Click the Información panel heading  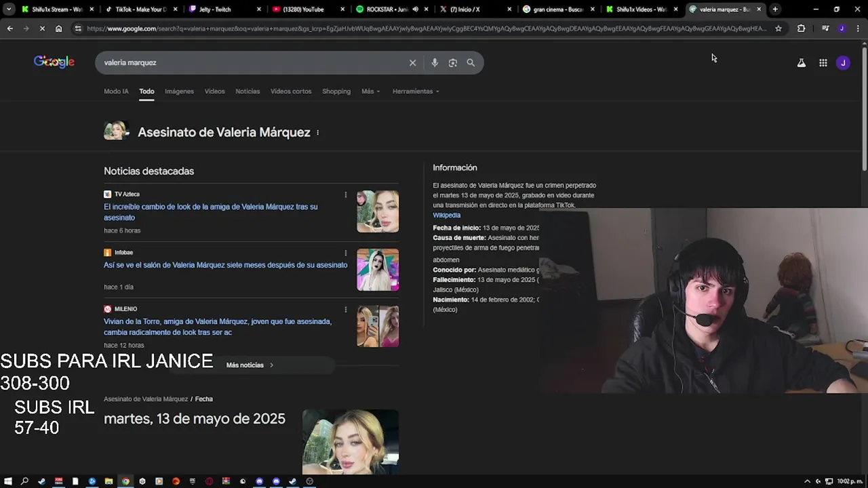point(455,167)
